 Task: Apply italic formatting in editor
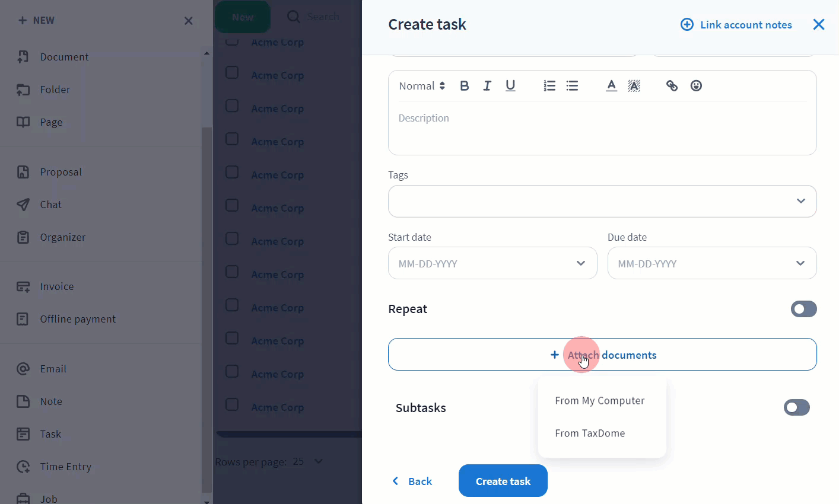click(487, 86)
